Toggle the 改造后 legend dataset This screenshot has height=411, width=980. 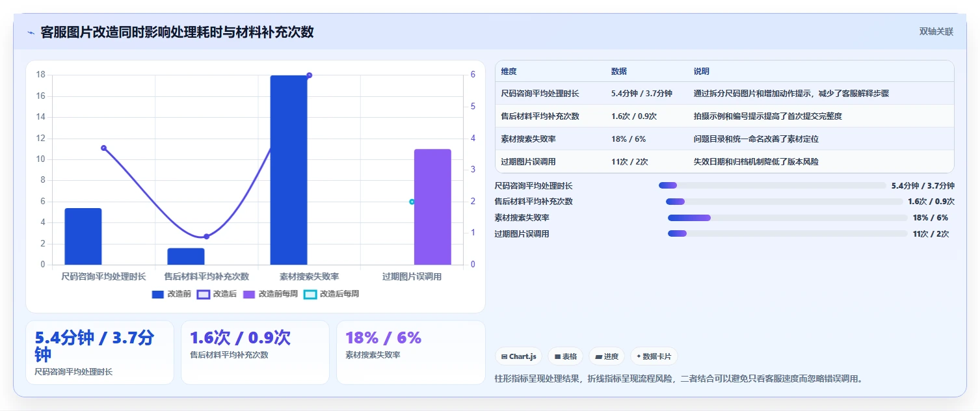click(217, 294)
